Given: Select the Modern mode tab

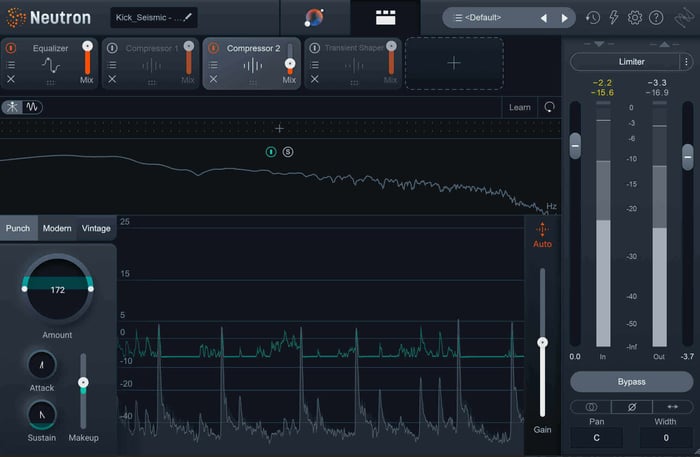Looking at the screenshot, I should [x=57, y=228].
